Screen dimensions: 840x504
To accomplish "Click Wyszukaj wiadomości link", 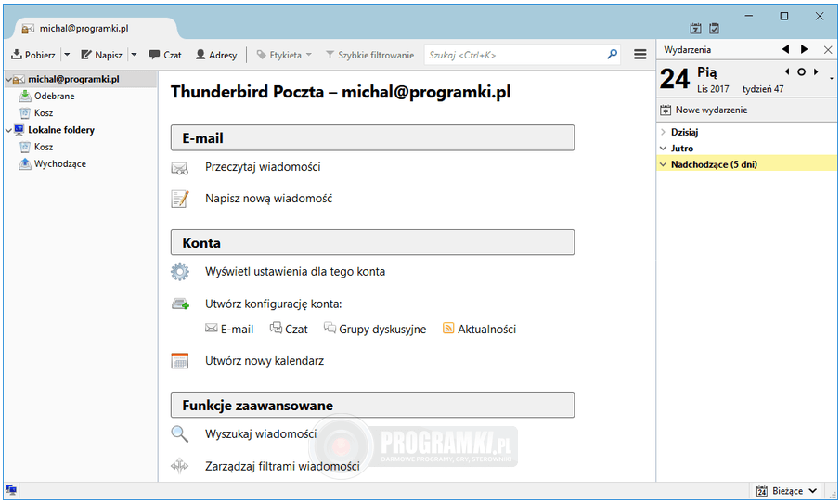I will 261,433.
